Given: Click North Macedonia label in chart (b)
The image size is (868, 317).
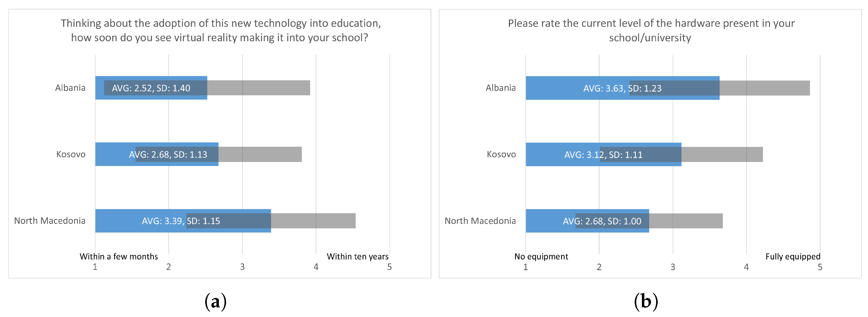Looking at the screenshot, I should (x=480, y=221).
